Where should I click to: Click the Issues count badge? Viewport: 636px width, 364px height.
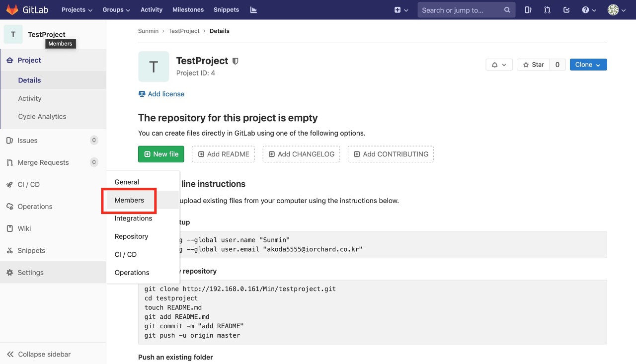pyautogui.click(x=94, y=141)
